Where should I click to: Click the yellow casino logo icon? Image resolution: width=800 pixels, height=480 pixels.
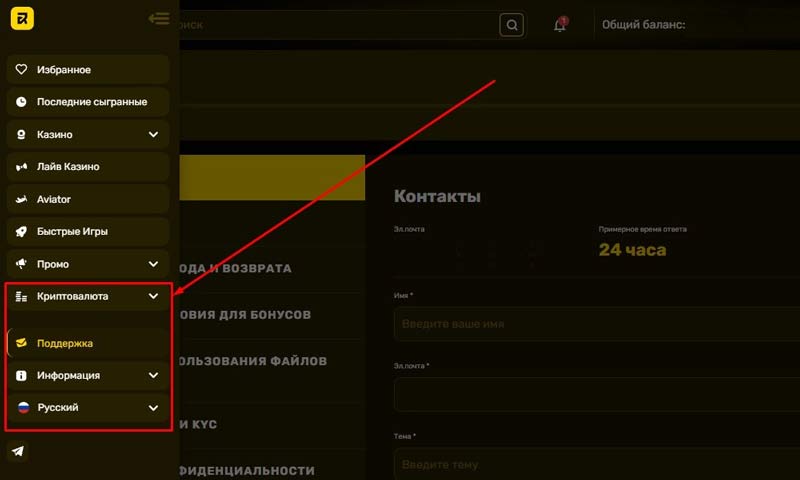pos(22,19)
